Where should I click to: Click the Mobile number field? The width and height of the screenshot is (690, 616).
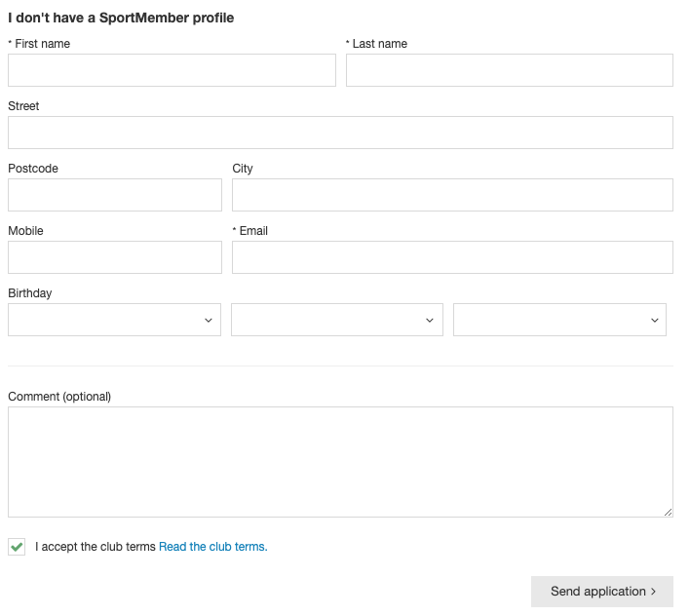pyautogui.click(x=115, y=257)
